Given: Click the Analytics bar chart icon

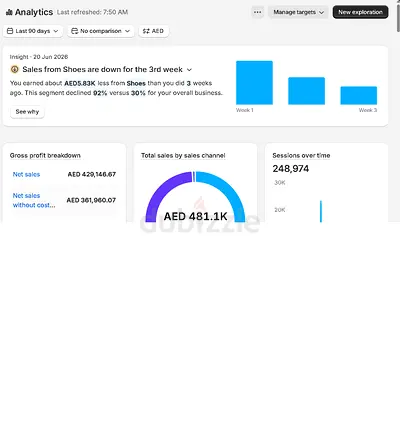Looking at the screenshot, I should pyautogui.click(x=9, y=12).
